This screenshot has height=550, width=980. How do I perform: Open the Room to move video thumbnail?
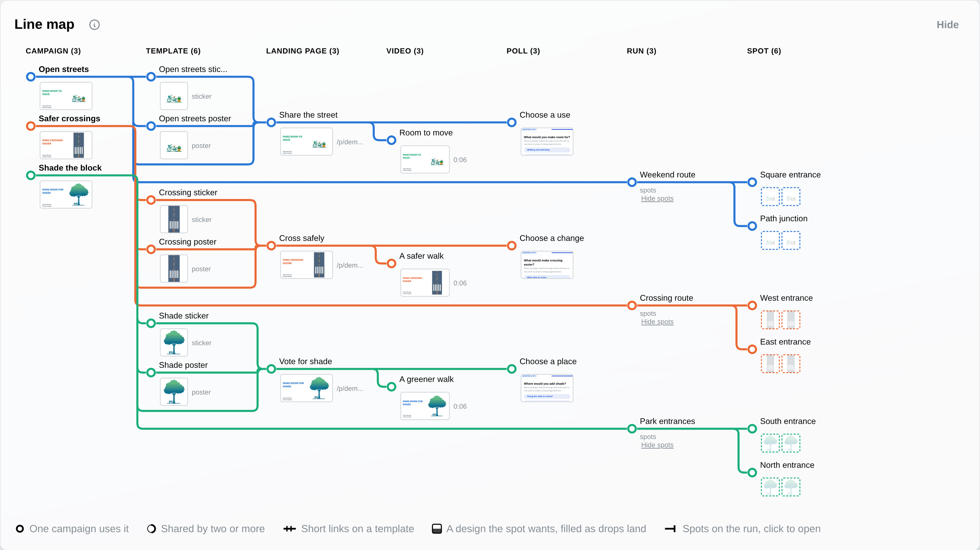[x=425, y=160]
